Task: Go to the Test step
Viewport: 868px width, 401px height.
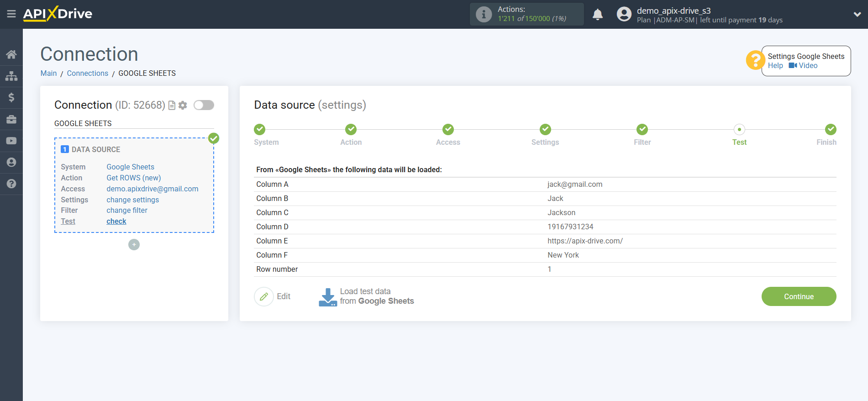Action: click(x=739, y=130)
